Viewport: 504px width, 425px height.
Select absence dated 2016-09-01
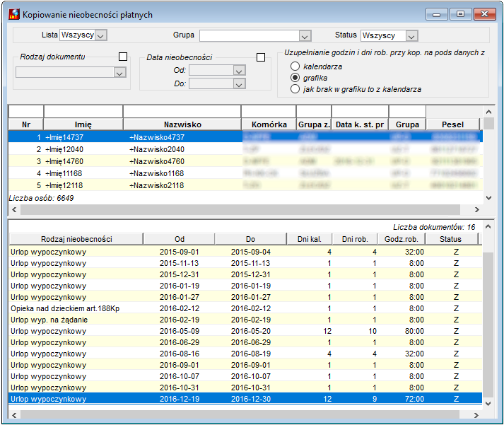(x=245, y=365)
